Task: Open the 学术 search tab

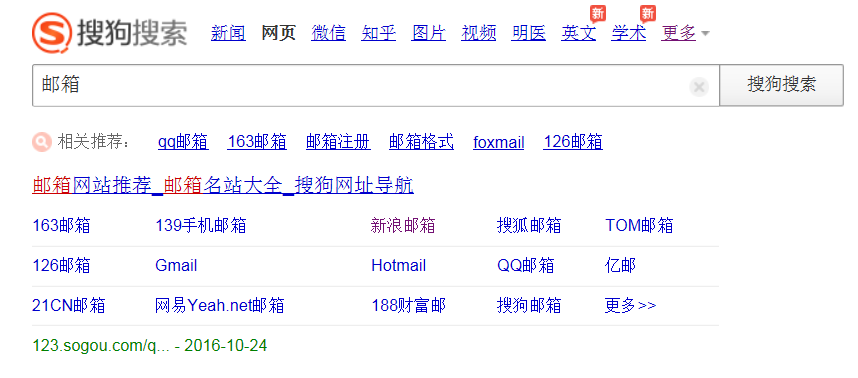Action: click(629, 33)
